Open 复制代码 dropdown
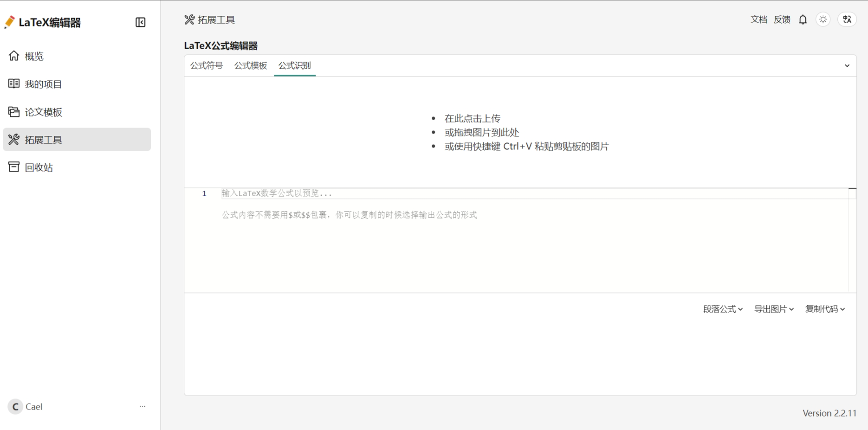Image resolution: width=868 pixels, height=430 pixels. click(x=825, y=309)
